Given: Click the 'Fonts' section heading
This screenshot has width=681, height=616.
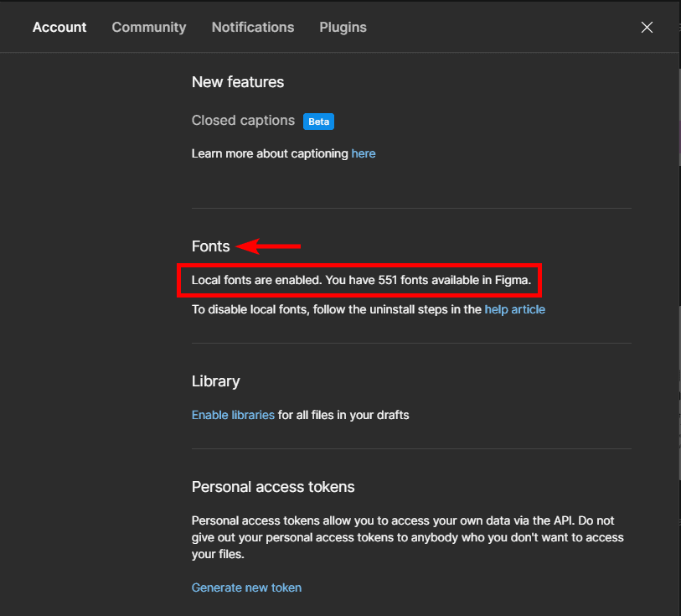Looking at the screenshot, I should 210,246.
